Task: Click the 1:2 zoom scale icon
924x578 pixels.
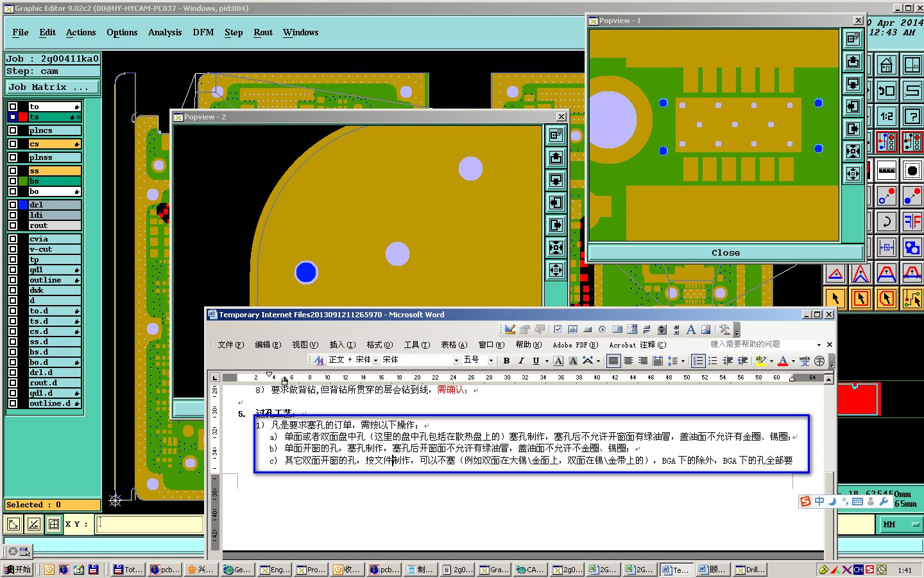Action: [886, 116]
